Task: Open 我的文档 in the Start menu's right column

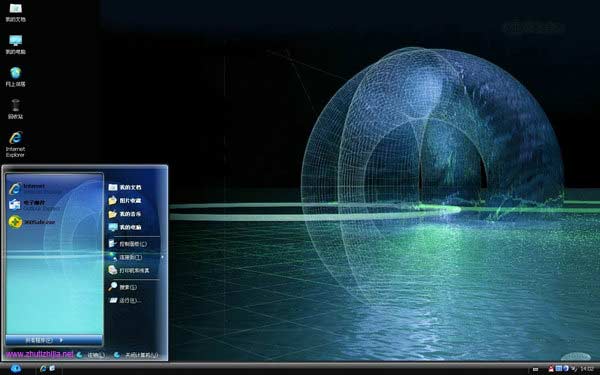Action: tap(125, 187)
